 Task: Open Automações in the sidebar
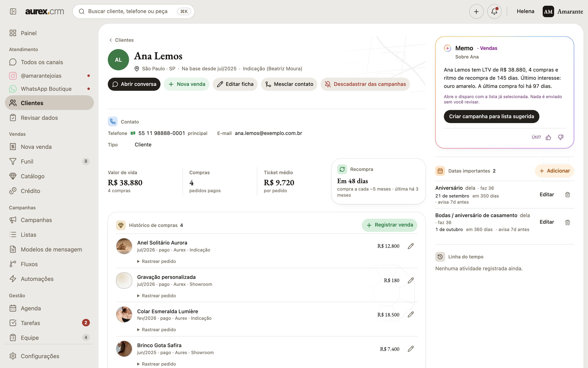[49, 279]
